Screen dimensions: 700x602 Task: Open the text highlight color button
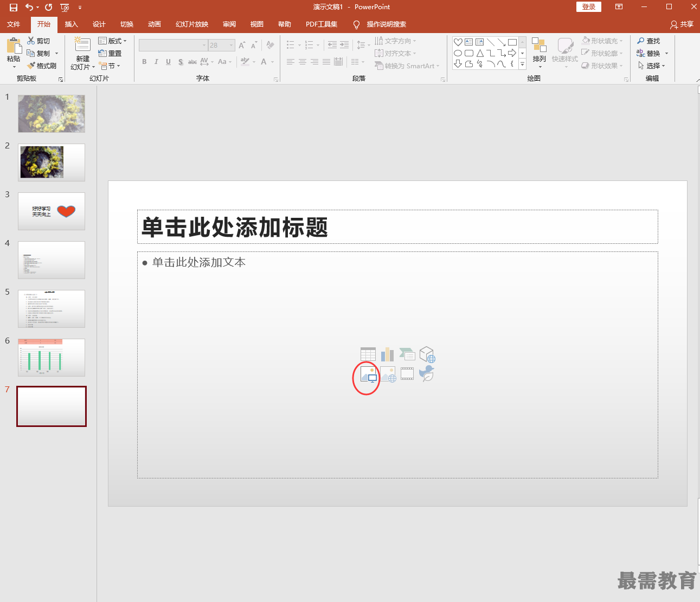pyautogui.click(x=245, y=62)
